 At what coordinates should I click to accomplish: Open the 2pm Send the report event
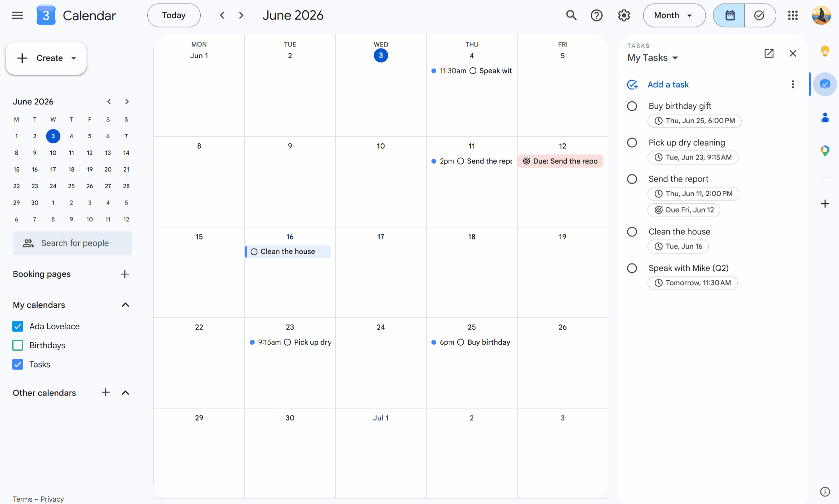(x=472, y=161)
